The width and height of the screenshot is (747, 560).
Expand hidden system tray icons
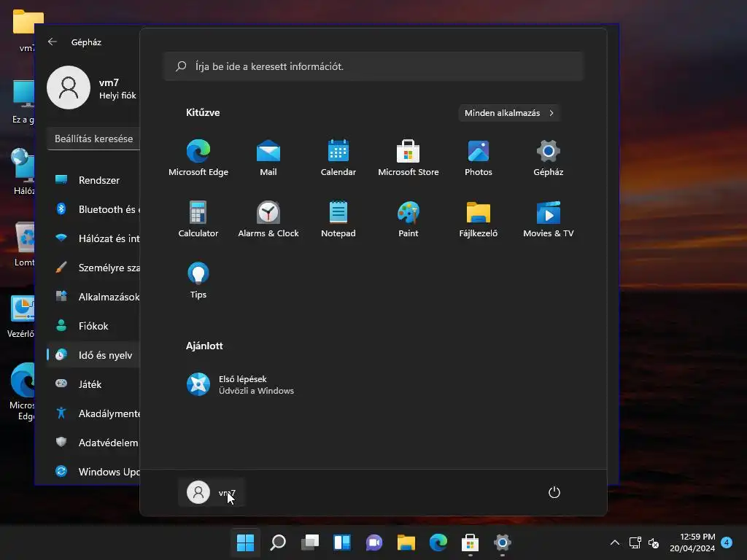tap(615, 542)
